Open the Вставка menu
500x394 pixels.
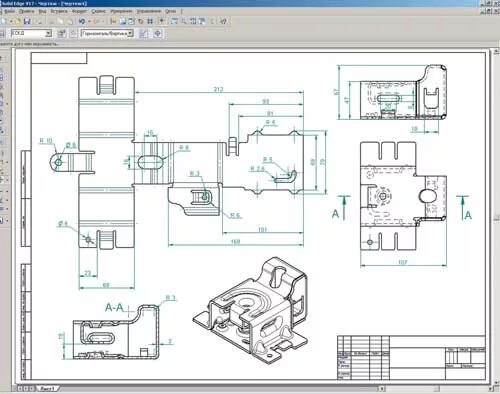59,11
